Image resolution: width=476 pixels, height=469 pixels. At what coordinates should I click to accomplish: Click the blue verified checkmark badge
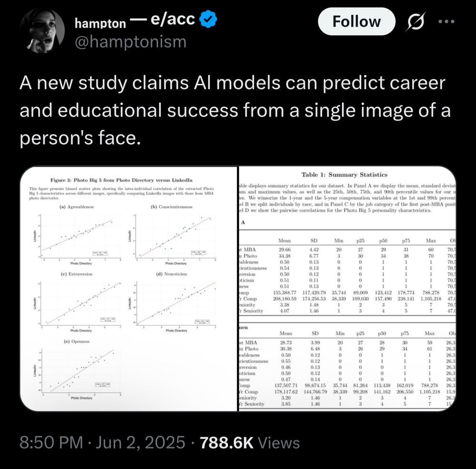(x=208, y=19)
